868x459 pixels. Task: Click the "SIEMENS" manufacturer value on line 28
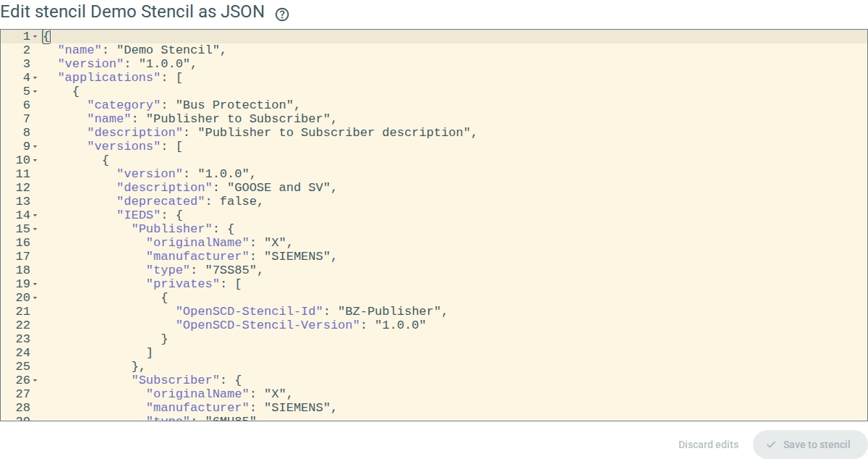click(297, 408)
